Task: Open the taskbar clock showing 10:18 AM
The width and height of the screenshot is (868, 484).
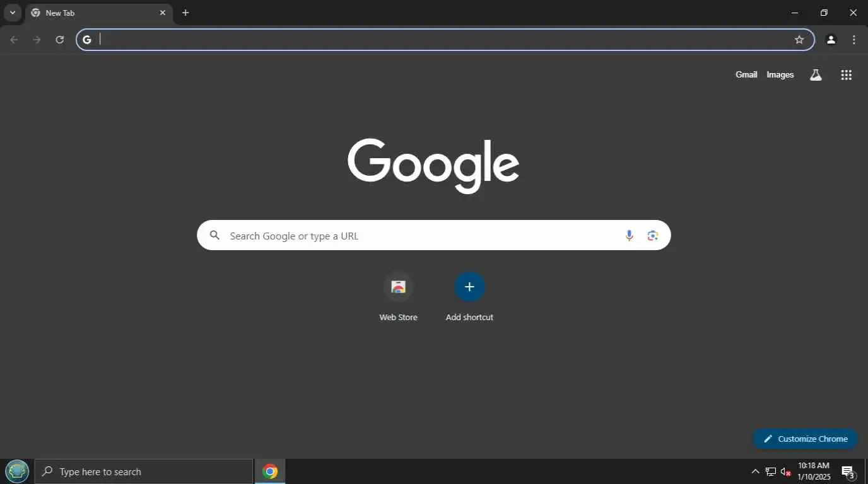Action: click(x=814, y=471)
